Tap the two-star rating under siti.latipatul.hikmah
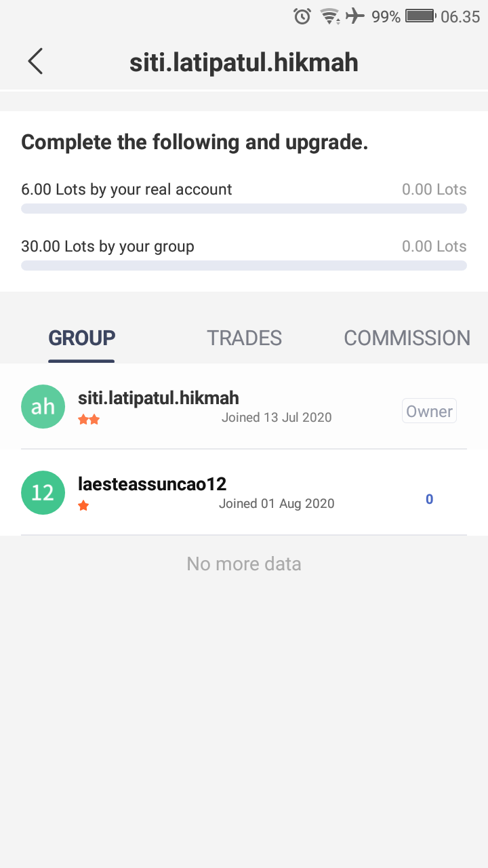The width and height of the screenshot is (488, 868). pos(89,420)
